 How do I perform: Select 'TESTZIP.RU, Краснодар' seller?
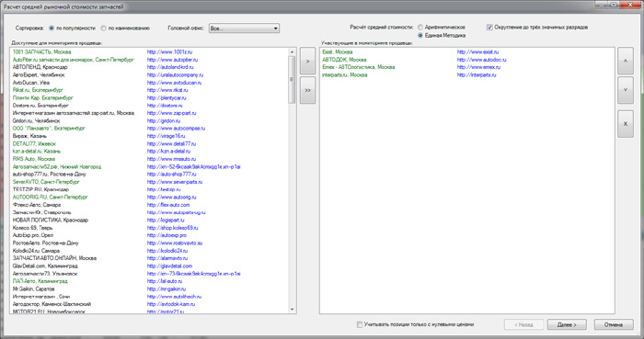40,190
